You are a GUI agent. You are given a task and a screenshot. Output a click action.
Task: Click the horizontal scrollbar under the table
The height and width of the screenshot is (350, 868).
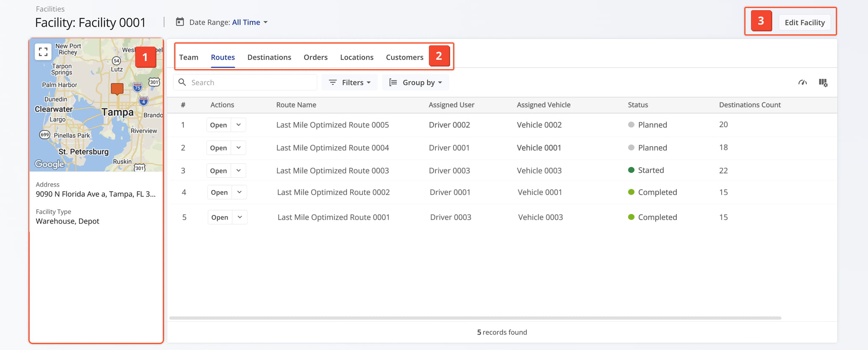[475, 318]
